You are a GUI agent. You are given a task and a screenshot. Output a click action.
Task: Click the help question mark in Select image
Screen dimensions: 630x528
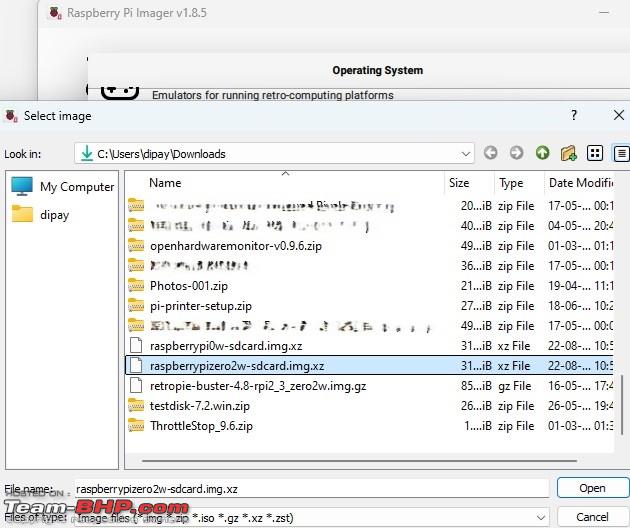click(574, 115)
